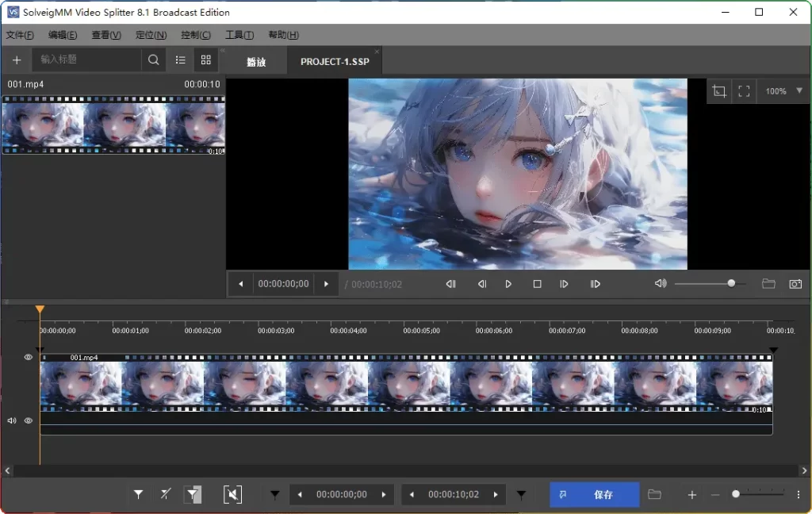Open the three-dot timeline options menu
812x514 pixels.
pos(798,495)
